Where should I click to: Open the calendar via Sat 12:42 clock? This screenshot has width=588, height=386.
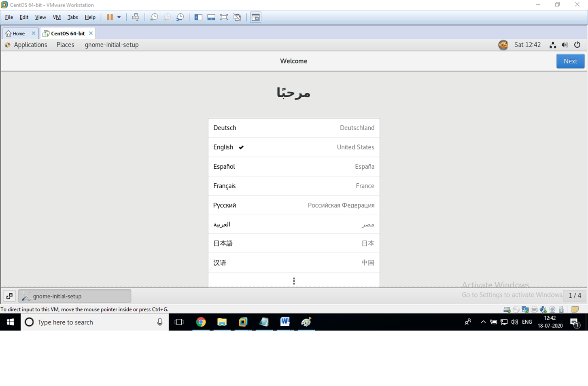[x=527, y=45]
